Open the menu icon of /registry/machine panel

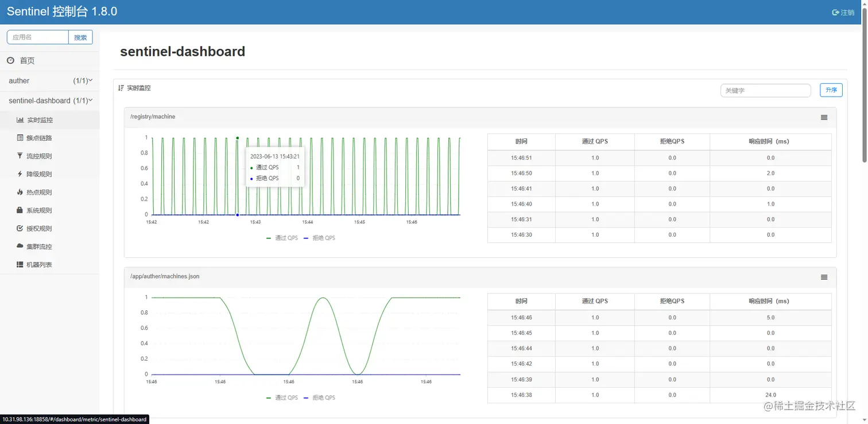[824, 117]
